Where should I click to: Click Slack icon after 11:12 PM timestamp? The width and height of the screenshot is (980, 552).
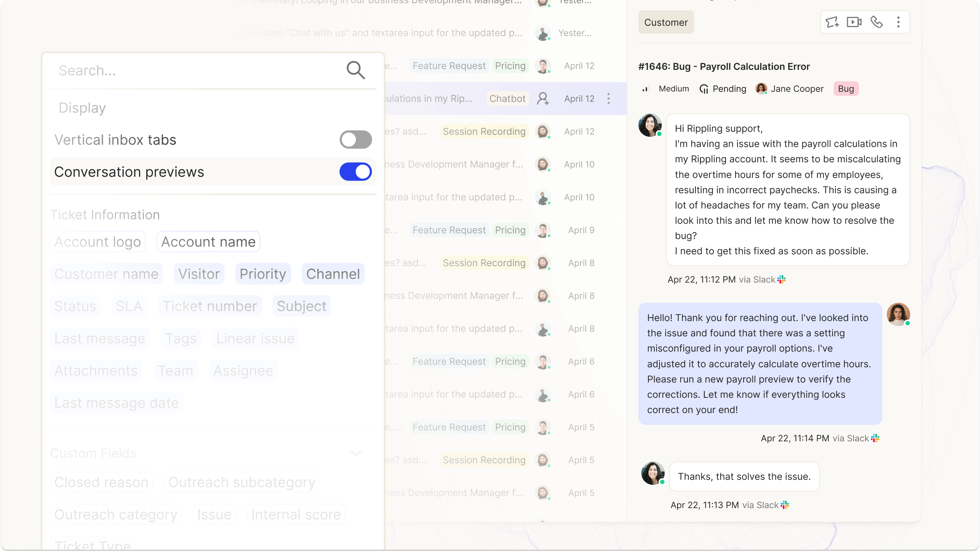(x=781, y=279)
